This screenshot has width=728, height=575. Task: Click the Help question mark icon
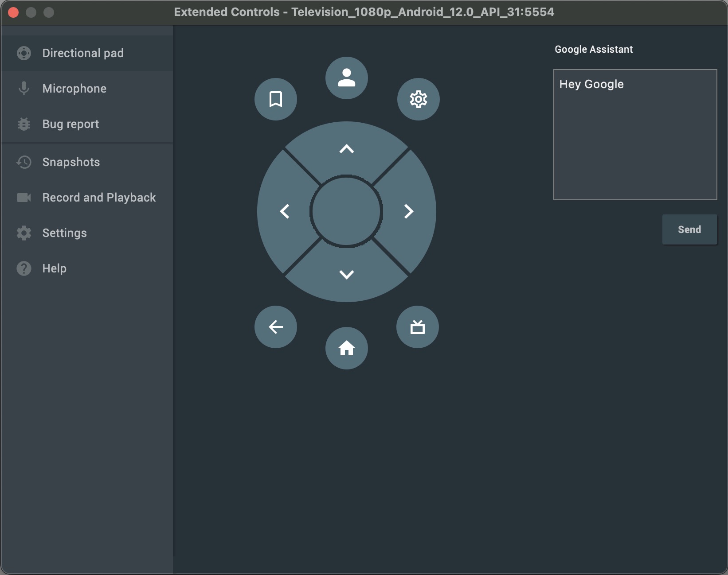pyautogui.click(x=24, y=268)
